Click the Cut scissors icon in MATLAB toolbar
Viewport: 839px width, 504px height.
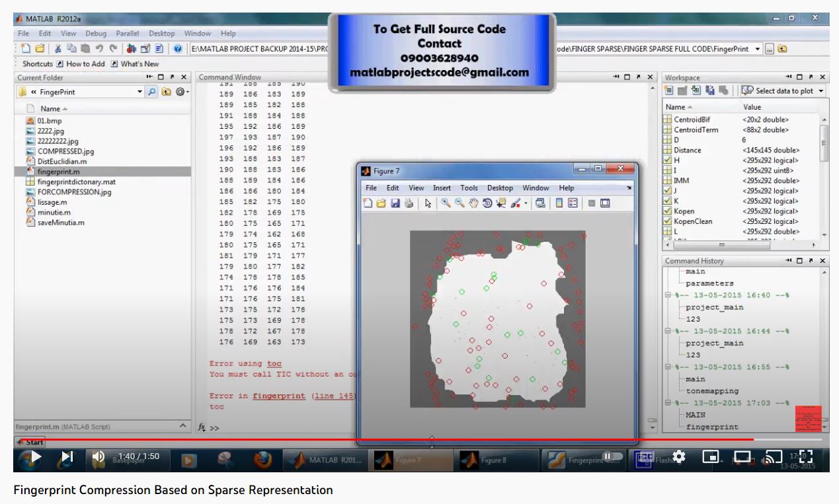pos(58,49)
